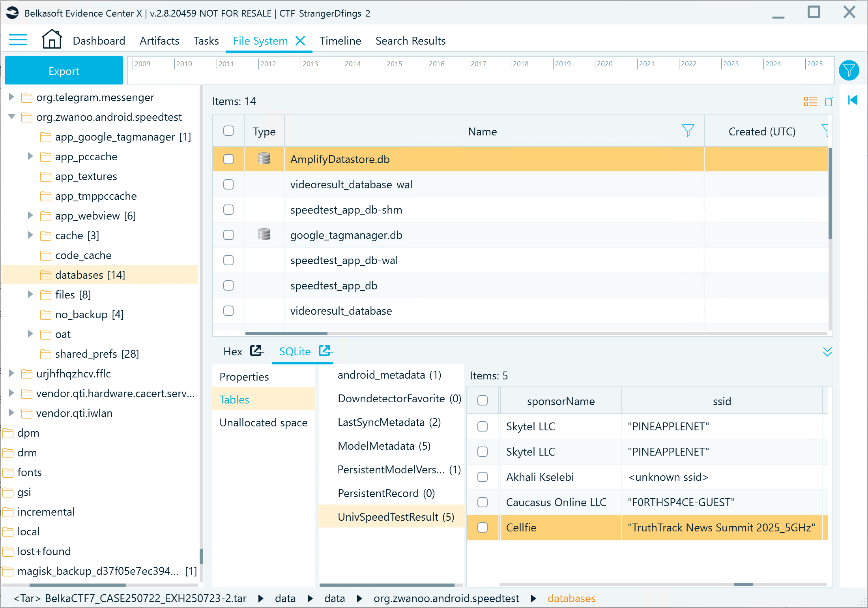This screenshot has height=608, width=868.
Task: Open the hamburger main menu
Action: tap(18, 40)
